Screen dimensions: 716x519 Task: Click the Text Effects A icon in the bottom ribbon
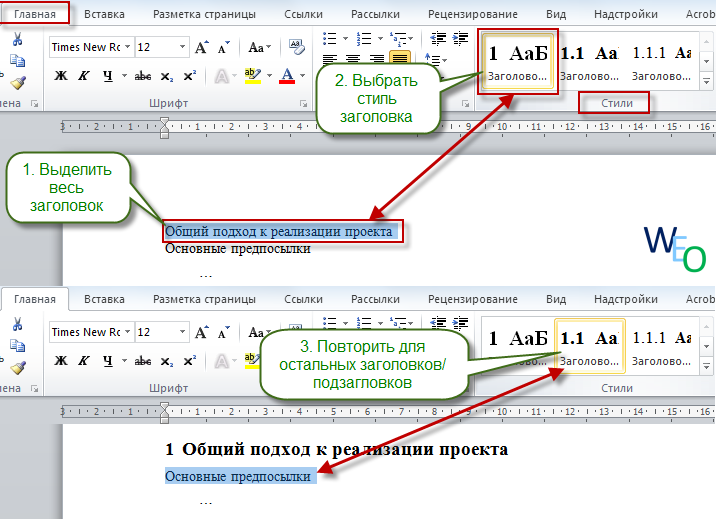click(x=221, y=361)
